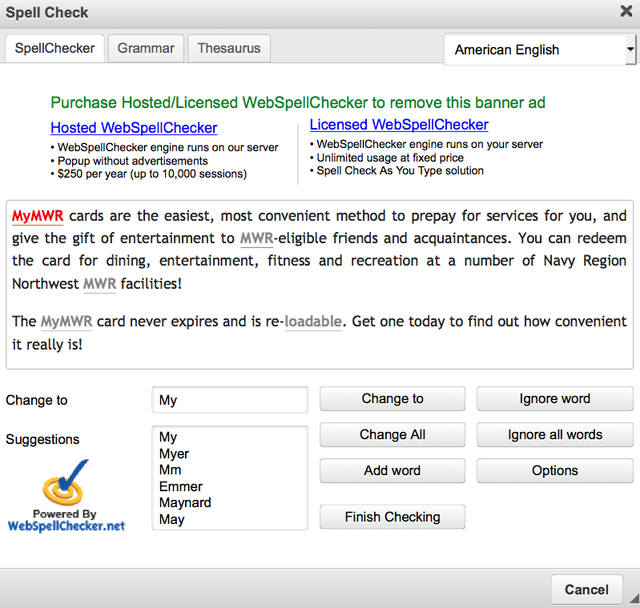The width and height of the screenshot is (640, 608).
Task: Follow the Hosted WebSpellChecker link
Action: [134, 128]
